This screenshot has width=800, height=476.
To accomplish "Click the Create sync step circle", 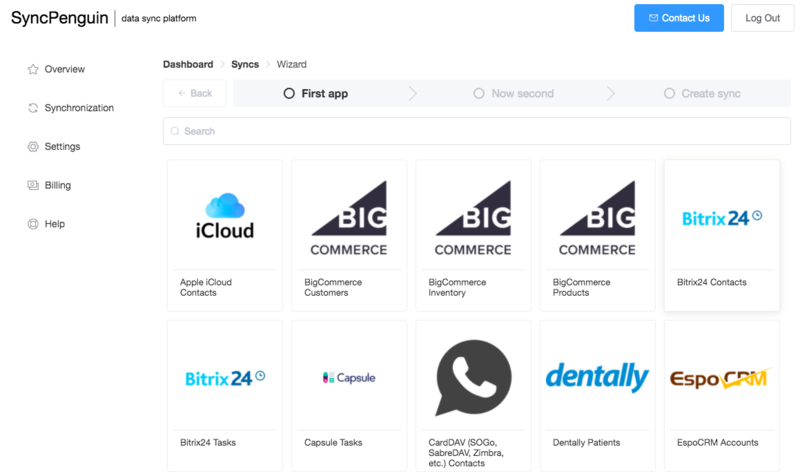I will (x=669, y=93).
